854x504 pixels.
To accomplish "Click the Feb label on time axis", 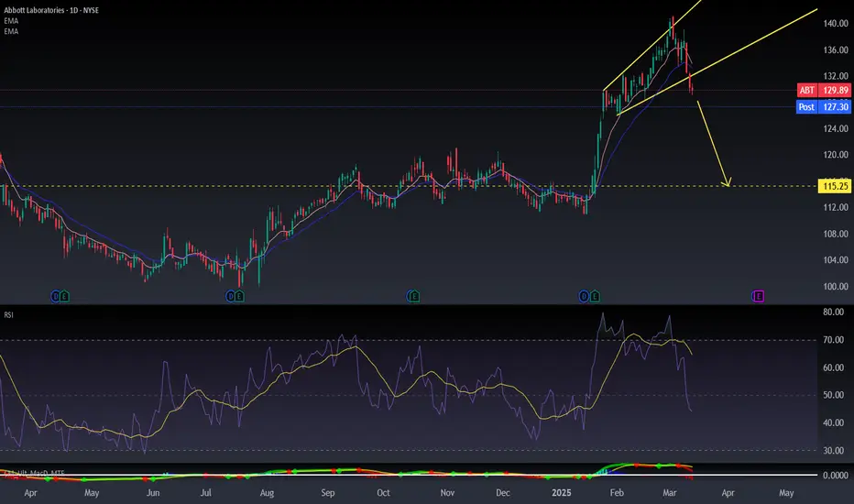I will [x=617, y=493].
